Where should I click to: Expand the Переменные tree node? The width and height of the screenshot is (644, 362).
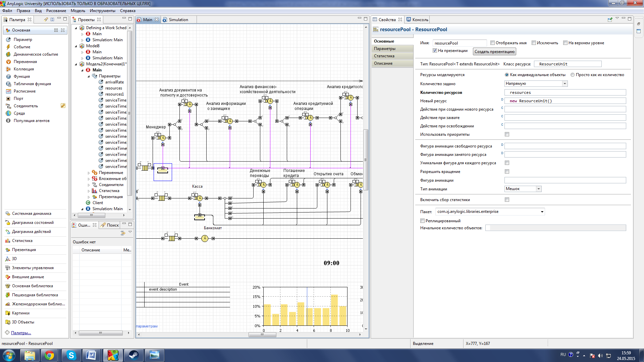[x=89, y=173]
